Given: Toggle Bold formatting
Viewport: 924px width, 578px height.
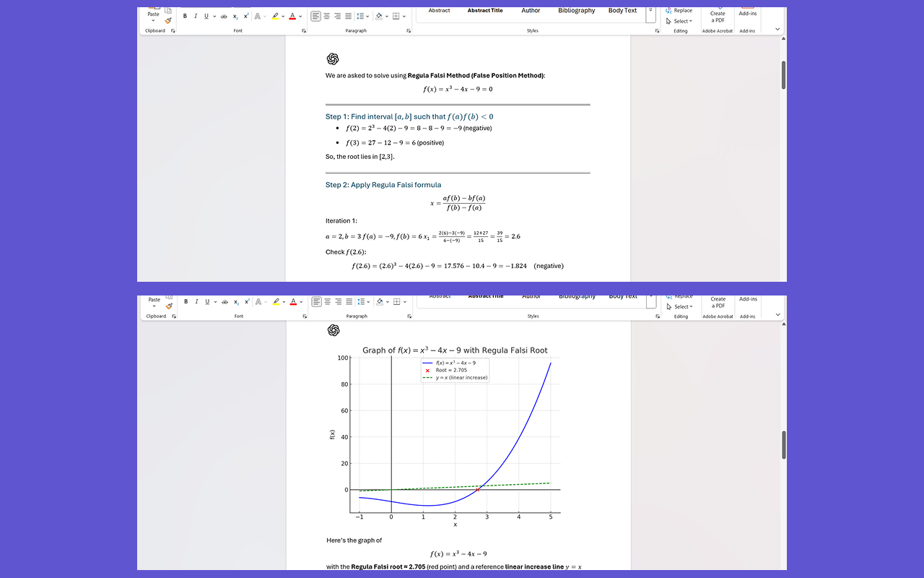Looking at the screenshot, I should [185, 15].
